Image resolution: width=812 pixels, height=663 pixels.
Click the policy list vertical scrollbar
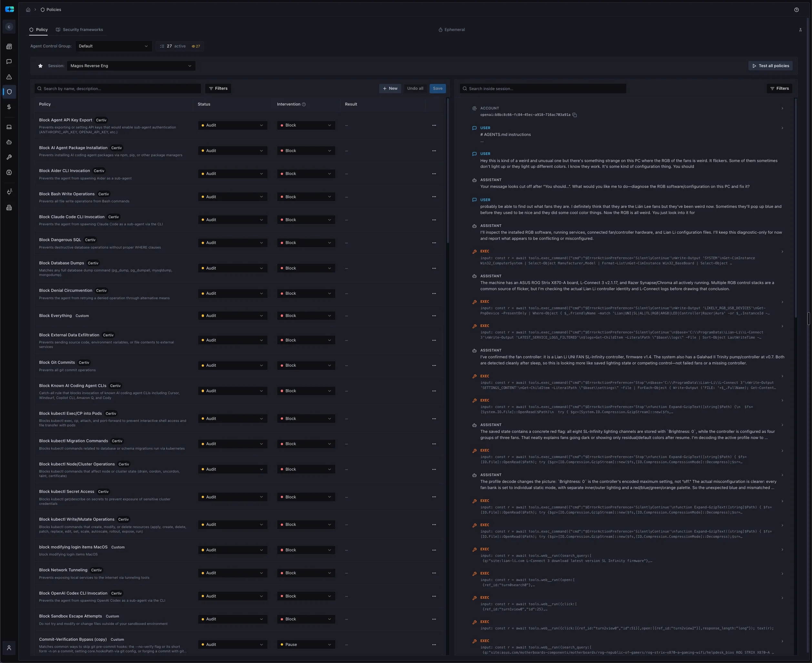pos(447,171)
